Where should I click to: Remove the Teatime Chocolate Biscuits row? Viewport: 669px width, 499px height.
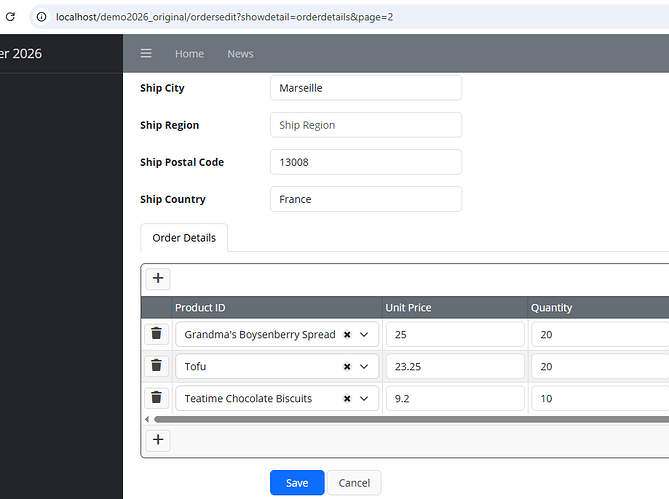click(157, 397)
